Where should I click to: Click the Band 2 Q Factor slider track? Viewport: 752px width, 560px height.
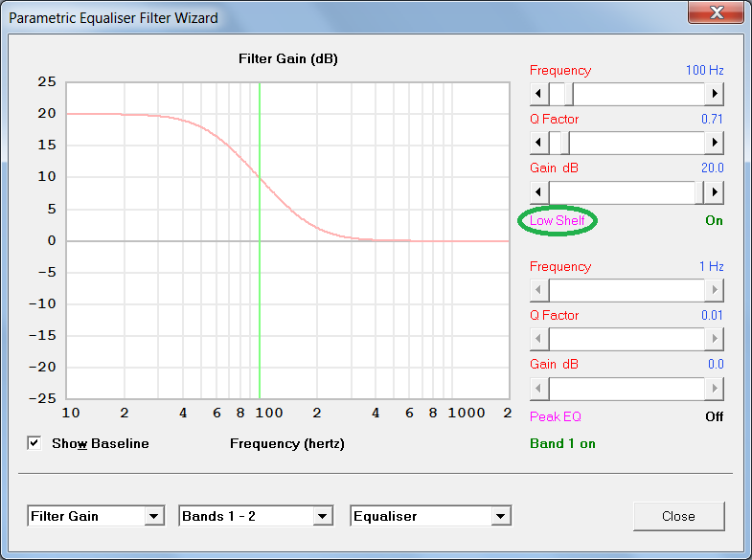click(627, 339)
